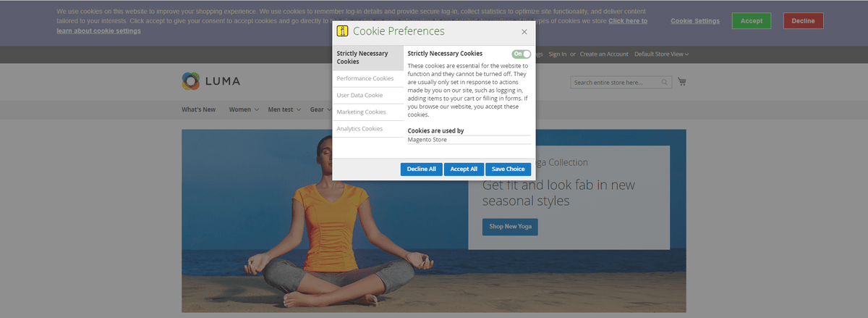Click the yellow info icon beside Cookie Preferences
Viewport: 868px width, 318px height.
(x=343, y=32)
